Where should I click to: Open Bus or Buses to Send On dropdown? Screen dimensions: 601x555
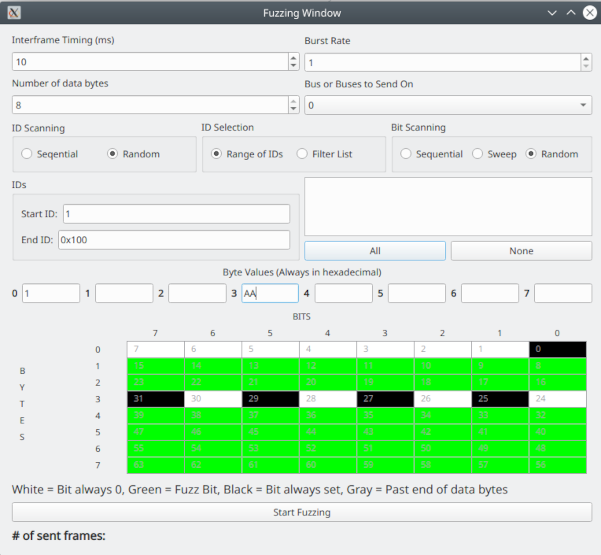(x=448, y=105)
